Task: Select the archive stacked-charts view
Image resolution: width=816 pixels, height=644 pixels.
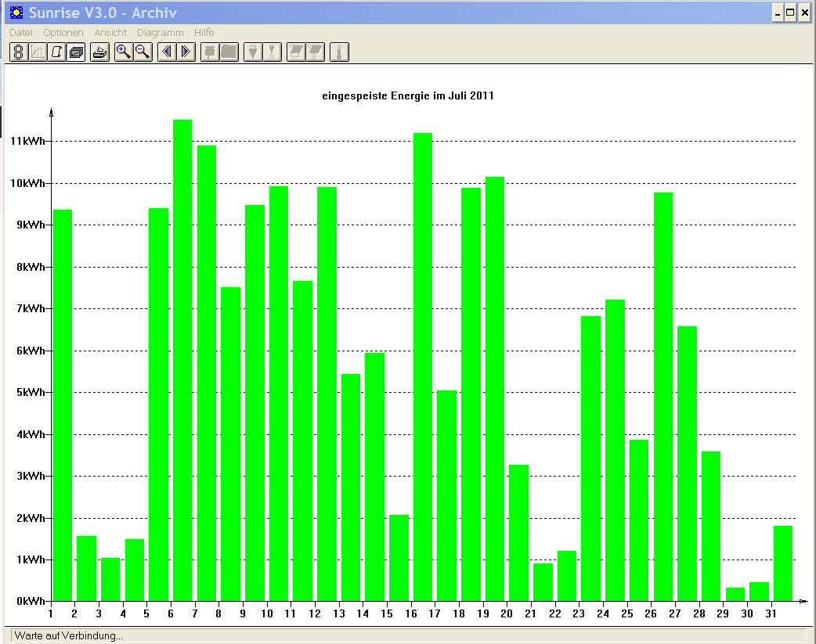Action: [77, 52]
